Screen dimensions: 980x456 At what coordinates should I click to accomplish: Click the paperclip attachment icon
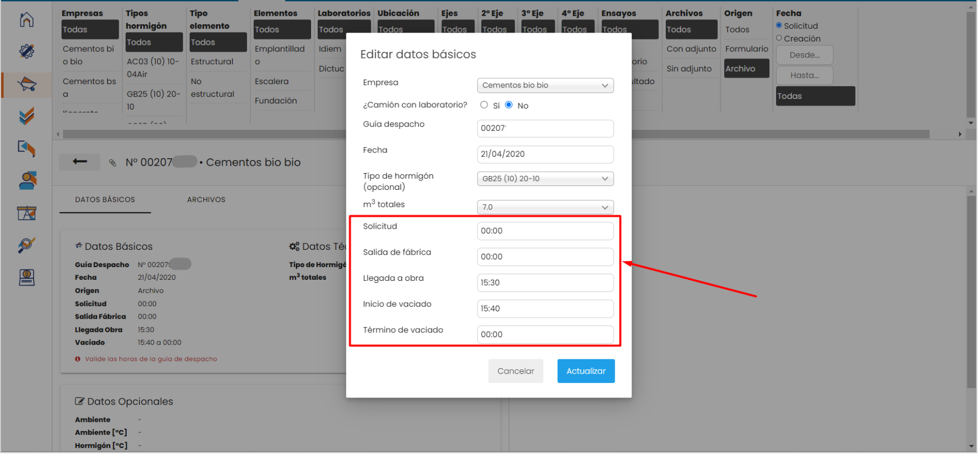(112, 163)
